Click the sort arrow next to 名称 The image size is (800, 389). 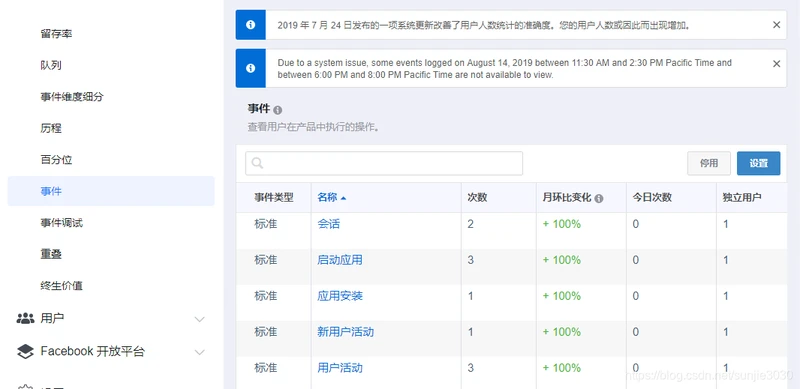click(343, 198)
